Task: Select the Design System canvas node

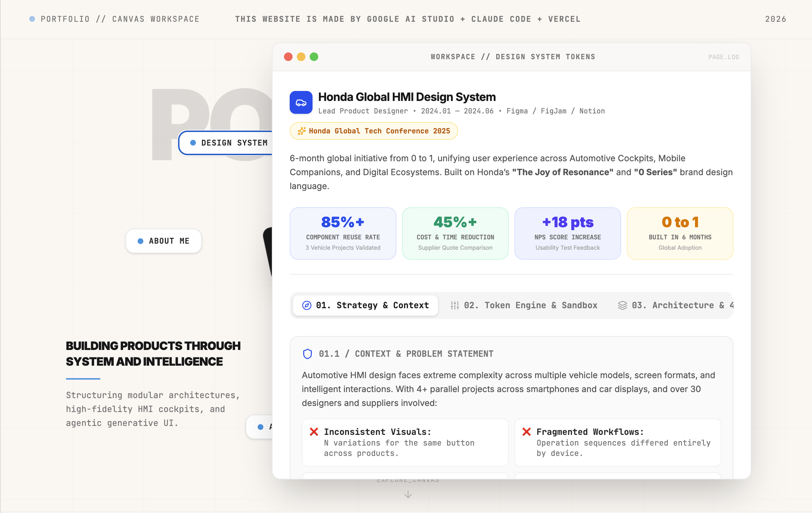Action: (x=225, y=143)
